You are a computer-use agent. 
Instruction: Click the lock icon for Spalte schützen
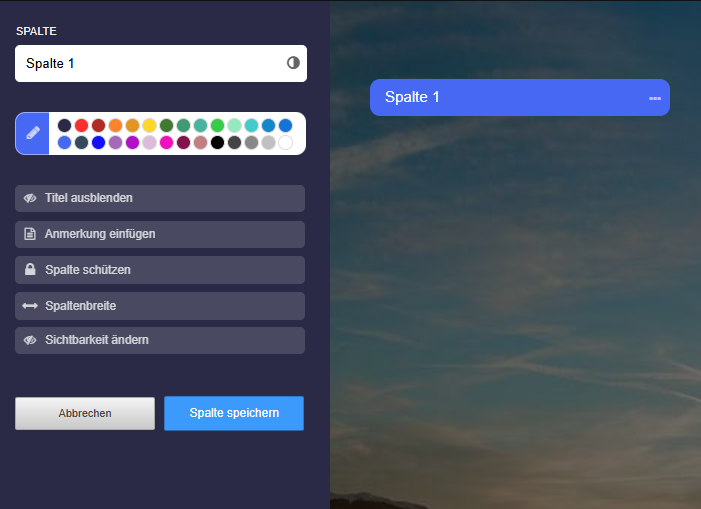click(30, 270)
